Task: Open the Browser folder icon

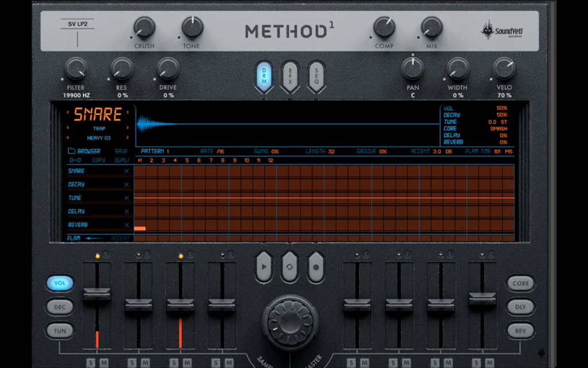Action: (x=71, y=151)
